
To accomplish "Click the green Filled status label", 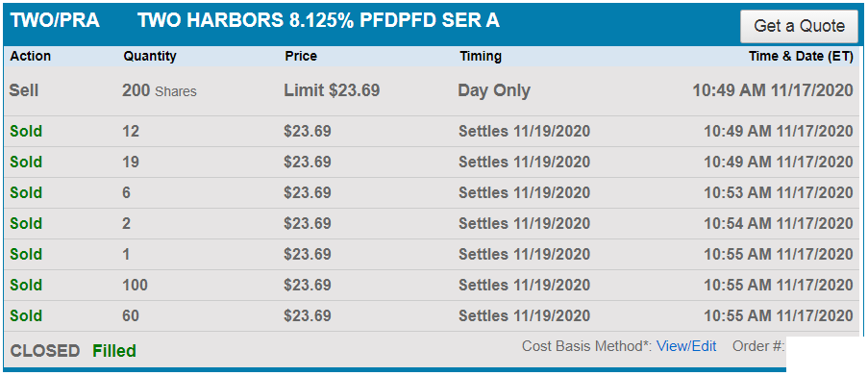I will [x=114, y=351].
